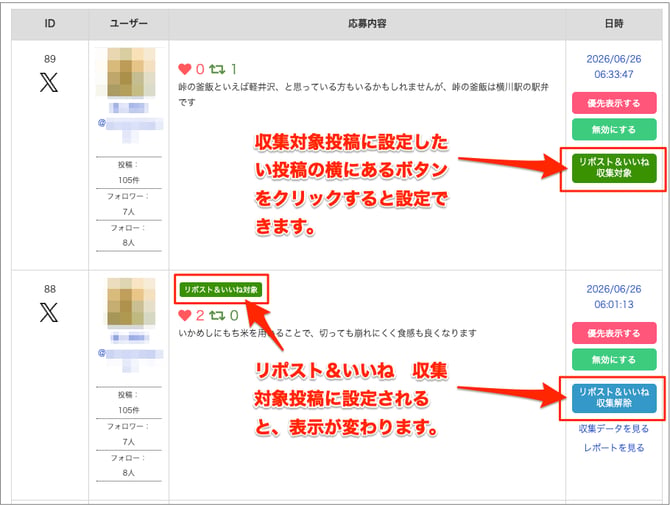Viewport: 670px width, 505px height.
Task: Click the repost arrows icon on entry 89
Action: pyautogui.click(x=217, y=69)
